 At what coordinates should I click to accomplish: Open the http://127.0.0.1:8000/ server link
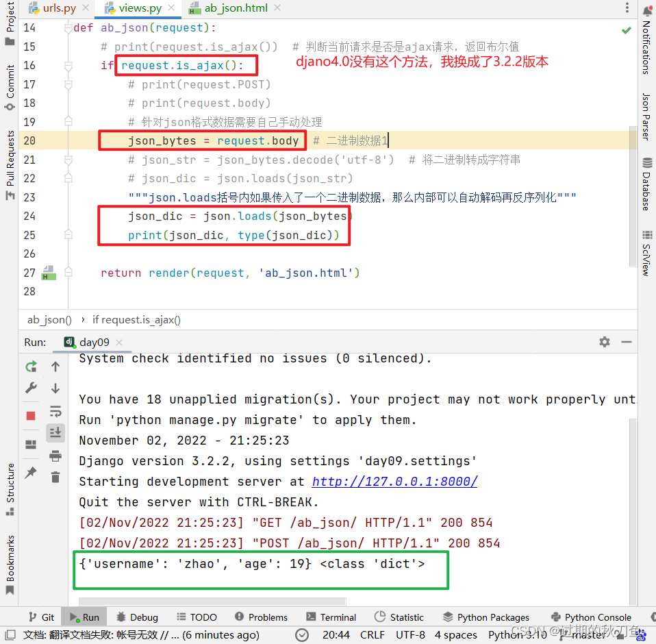(394, 482)
